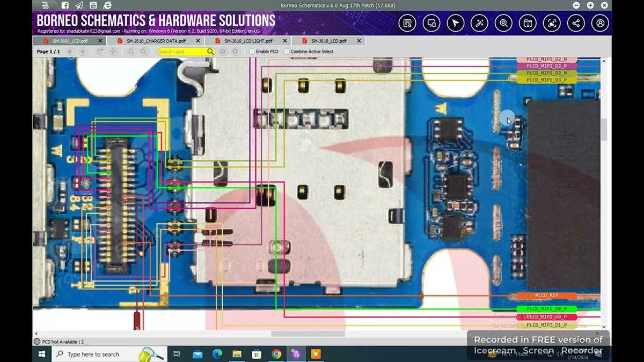Select the cursor pointer tool
644x362 pixels.
click(x=456, y=23)
